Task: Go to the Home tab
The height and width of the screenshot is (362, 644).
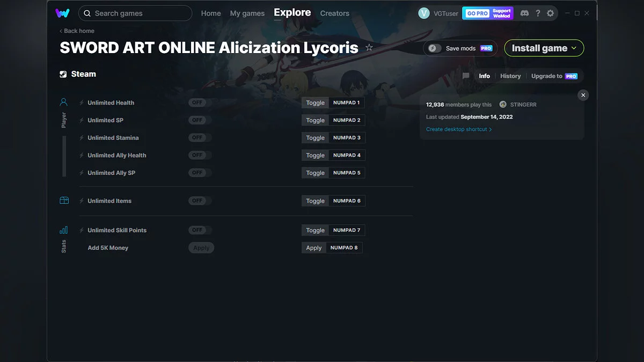Action: 211,13
